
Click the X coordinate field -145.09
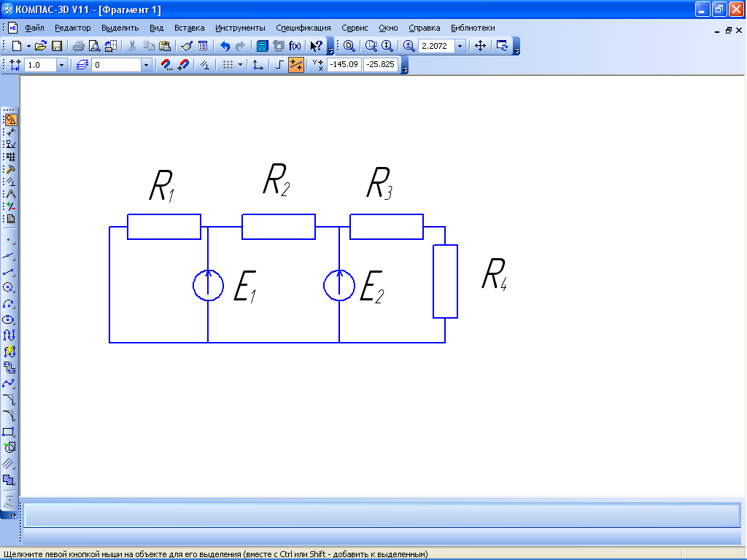pos(344,64)
